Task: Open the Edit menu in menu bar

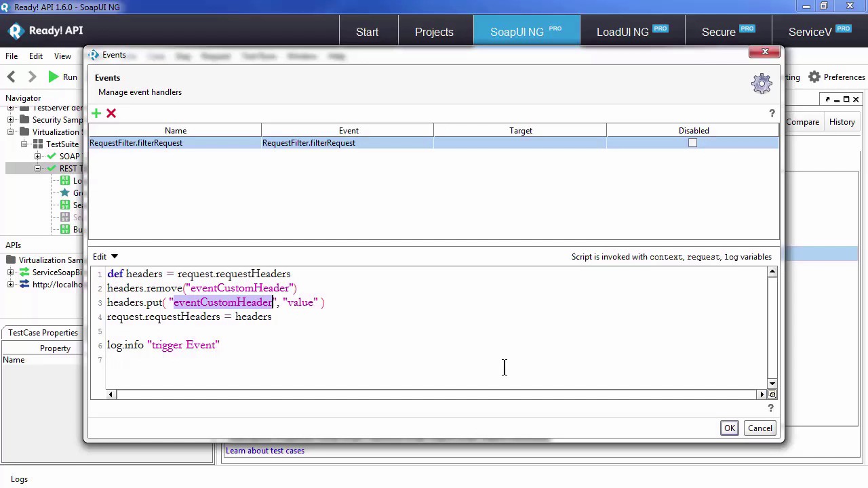Action: pos(36,56)
